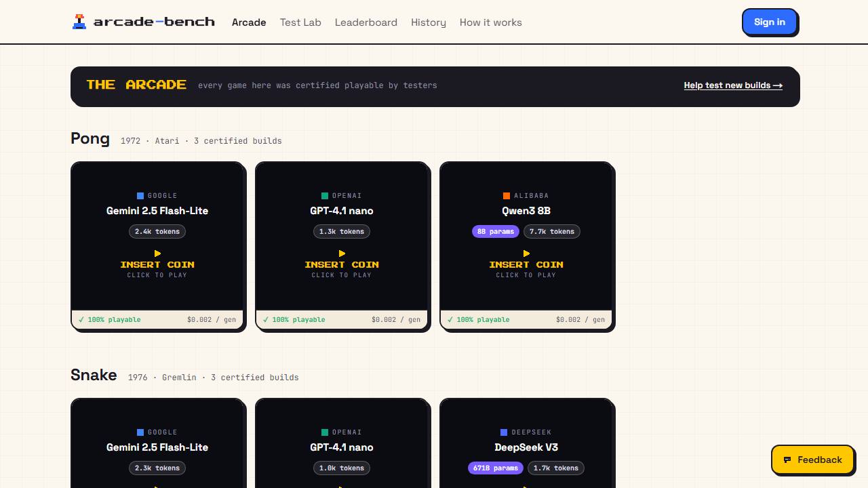Click '$0.002 / gen' on the Qwen3 8B card
Viewport: 868px width, 488px height.
pos(580,320)
